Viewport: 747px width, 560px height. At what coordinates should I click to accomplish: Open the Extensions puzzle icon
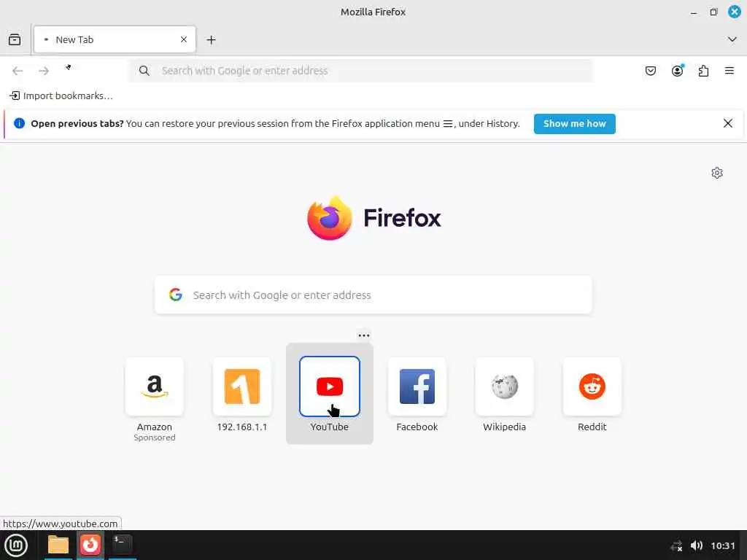tap(703, 71)
